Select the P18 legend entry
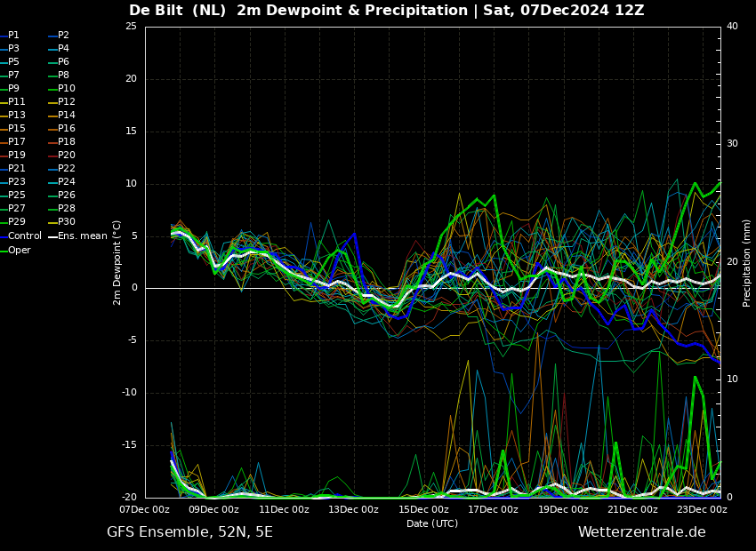 [67, 141]
